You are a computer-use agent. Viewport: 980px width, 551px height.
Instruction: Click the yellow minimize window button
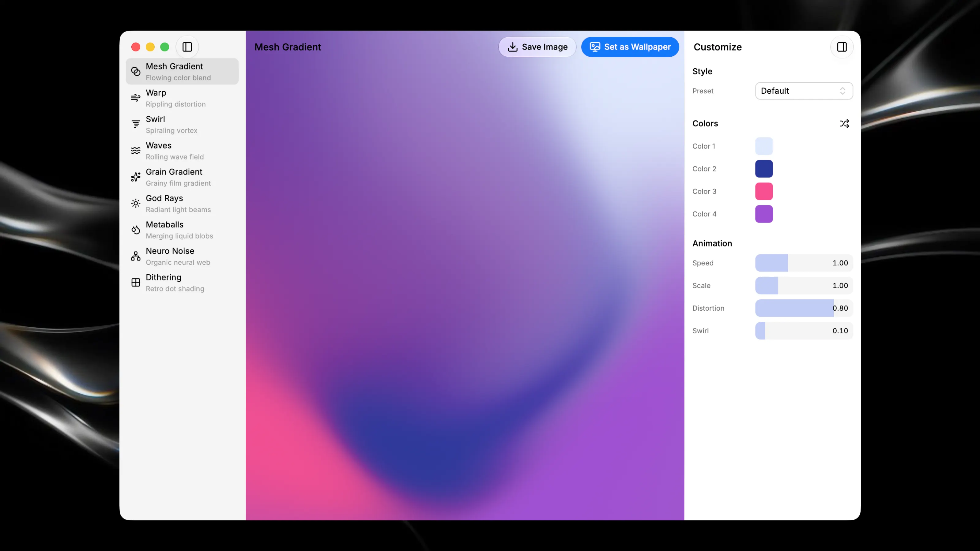(x=150, y=47)
